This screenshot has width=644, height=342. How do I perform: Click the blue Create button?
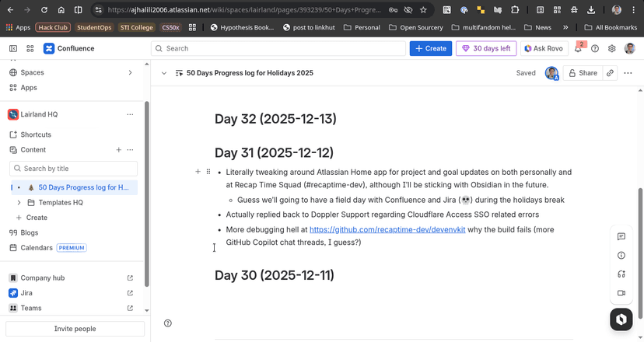point(430,48)
